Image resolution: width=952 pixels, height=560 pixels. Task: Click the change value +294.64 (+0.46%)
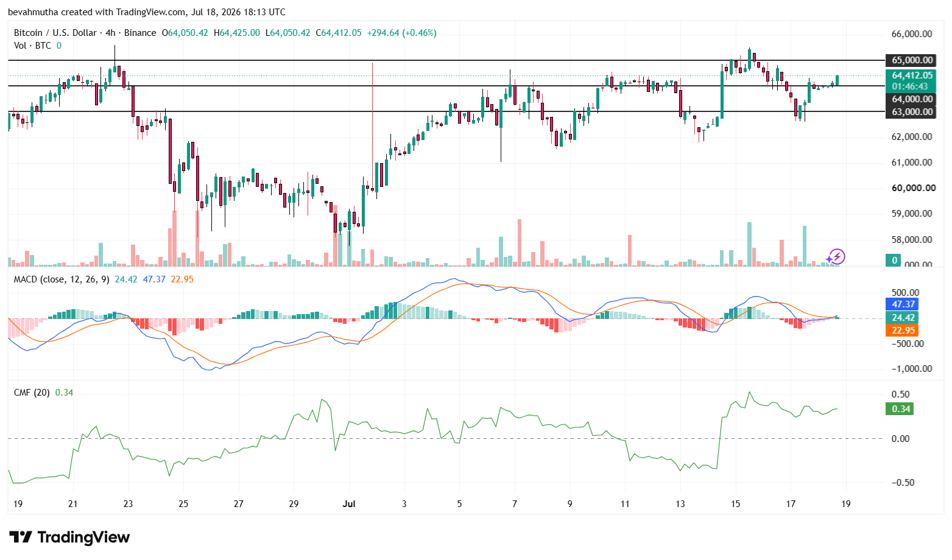pos(402,33)
